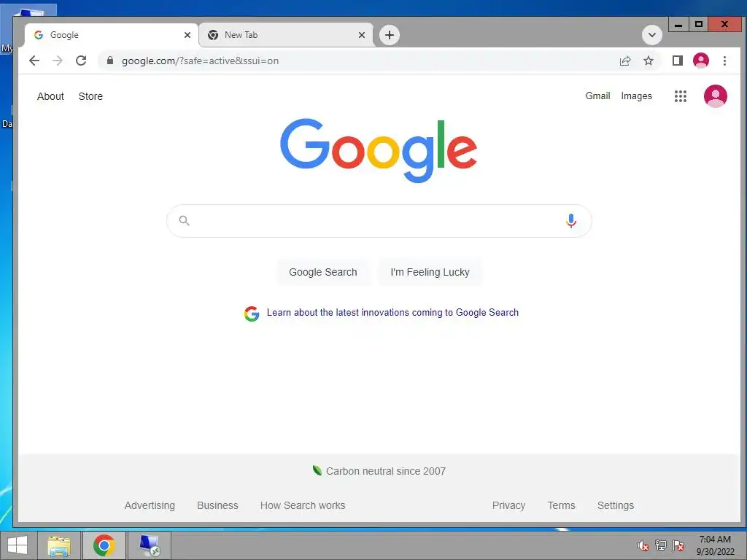747x560 pixels.
Task: Click the Google Search button
Action: point(322,272)
